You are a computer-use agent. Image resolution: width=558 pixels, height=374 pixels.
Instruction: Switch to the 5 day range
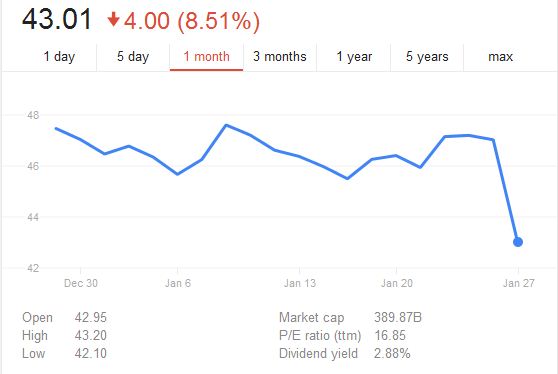pos(133,57)
